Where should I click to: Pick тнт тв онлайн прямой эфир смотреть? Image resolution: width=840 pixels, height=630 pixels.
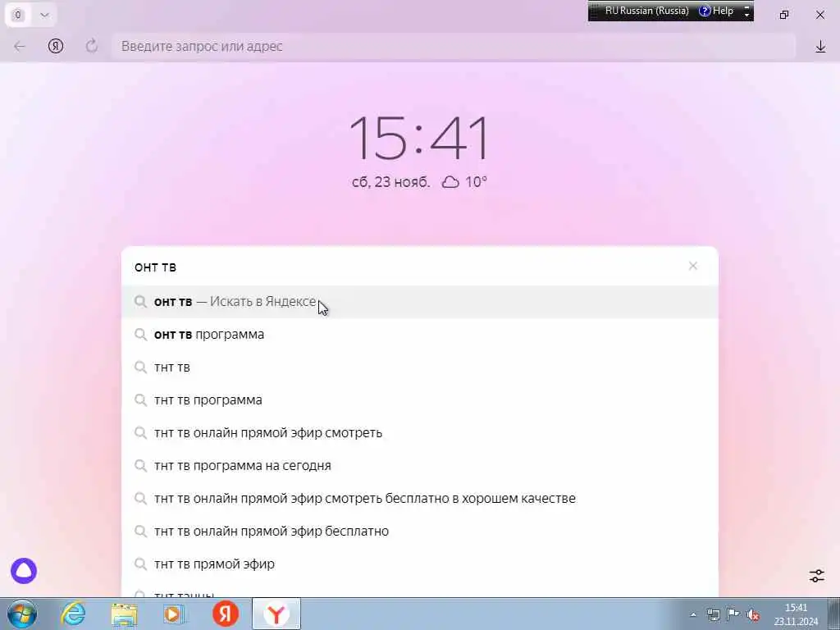coord(420,433)
